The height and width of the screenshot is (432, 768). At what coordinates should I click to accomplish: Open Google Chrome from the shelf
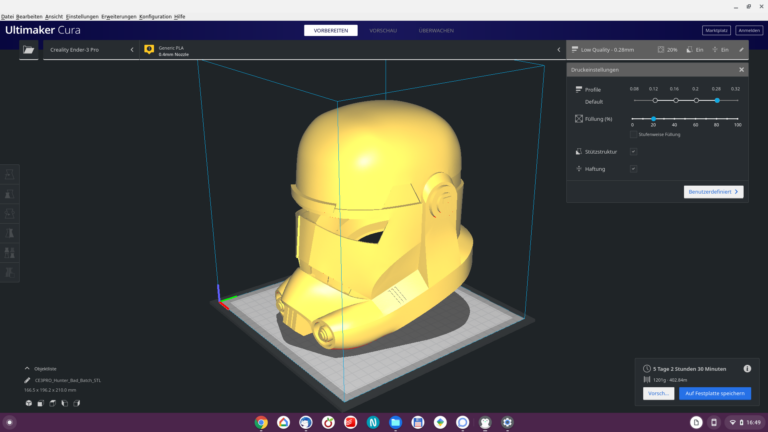[261, 423]
